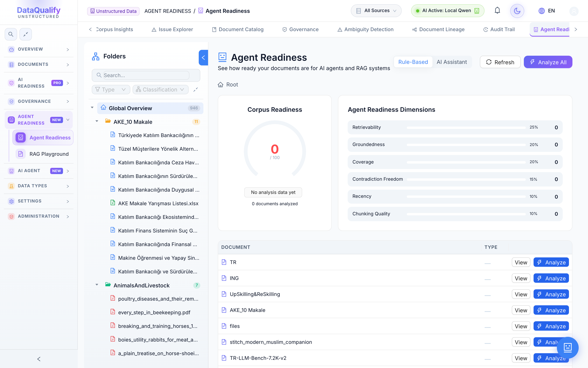Click the Settings gear icon in sidebar

[x=11, y=201]
